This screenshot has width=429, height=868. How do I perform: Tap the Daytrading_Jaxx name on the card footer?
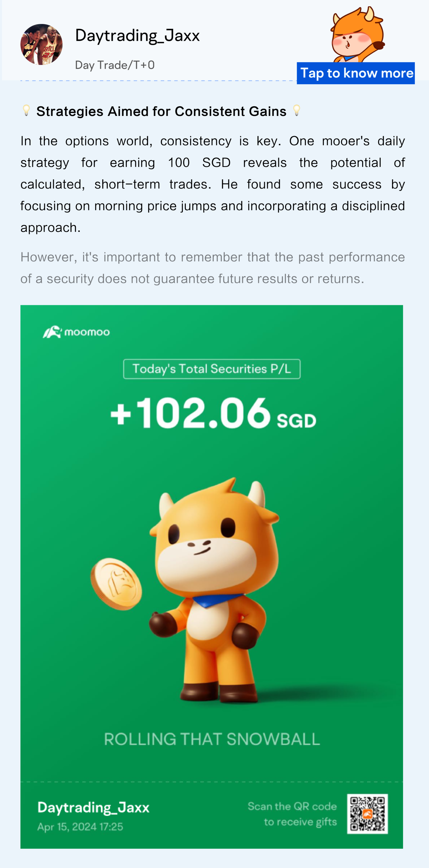point(93,807)
